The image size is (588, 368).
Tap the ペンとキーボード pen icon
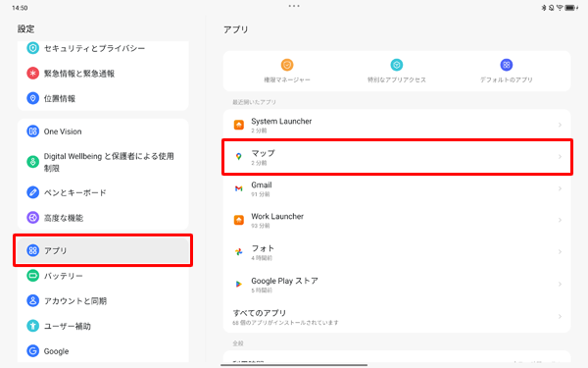(x=33, y=192)
